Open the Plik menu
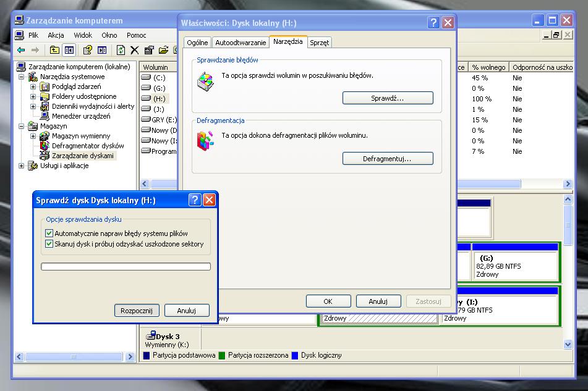Viewport: 588px width, 391px height. pyautogui.click(x=33, y=35)
